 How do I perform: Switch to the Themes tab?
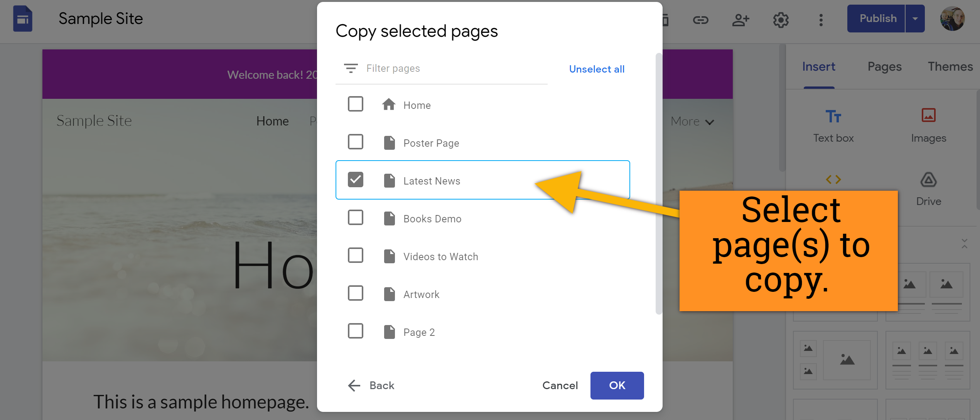[950, 67]
